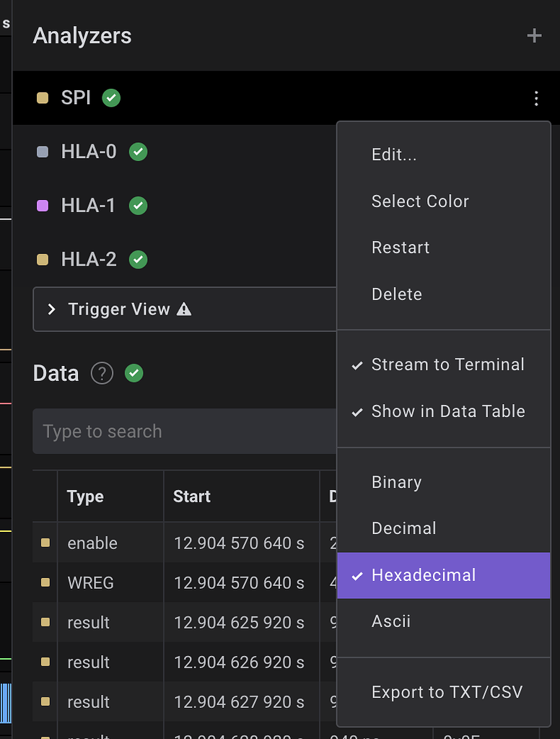Expand the Trigger View section
Image resolution: width=560 pixels, height=739 pixels.
[51, 308]
